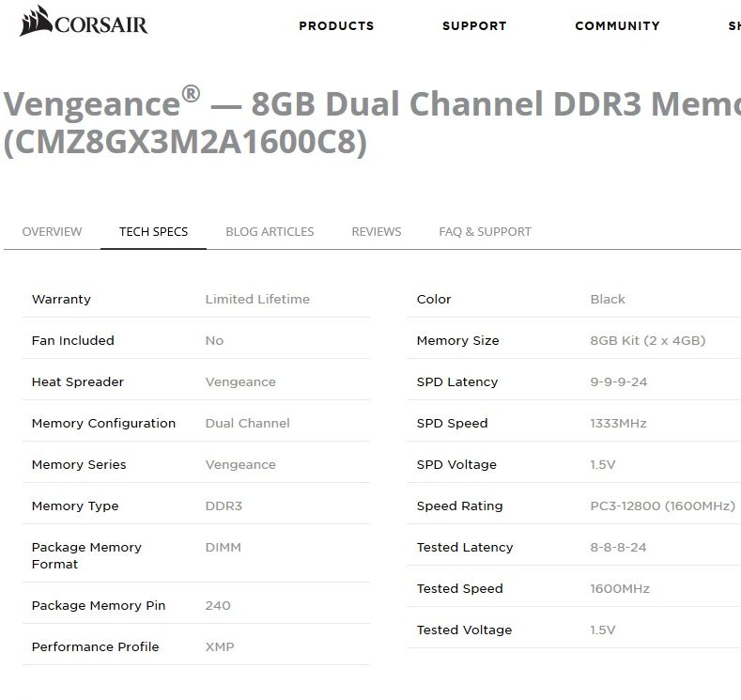Switch to the OVERVIEW tab
Viewport: 741px width, 700px height.
click(52, 231)
